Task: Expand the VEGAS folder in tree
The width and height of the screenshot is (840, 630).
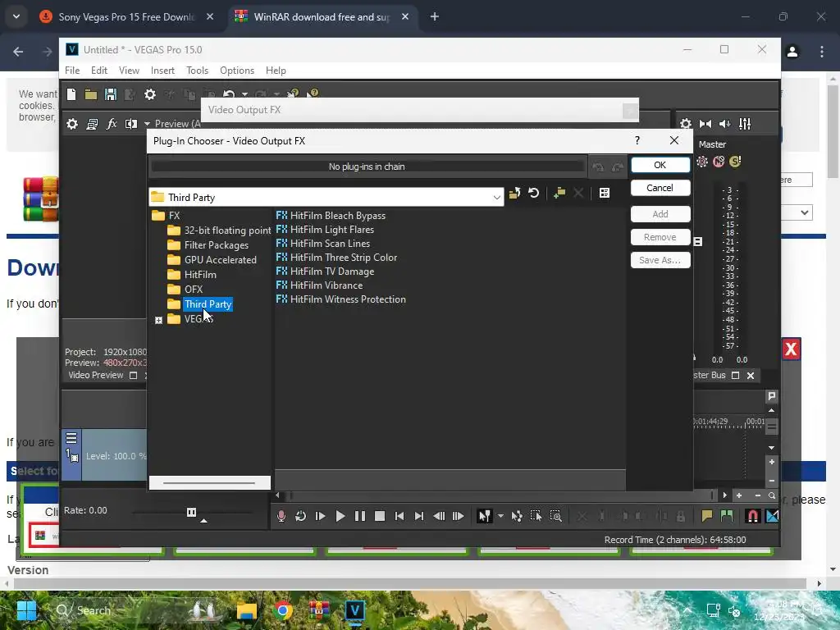Action: (158, 321)
